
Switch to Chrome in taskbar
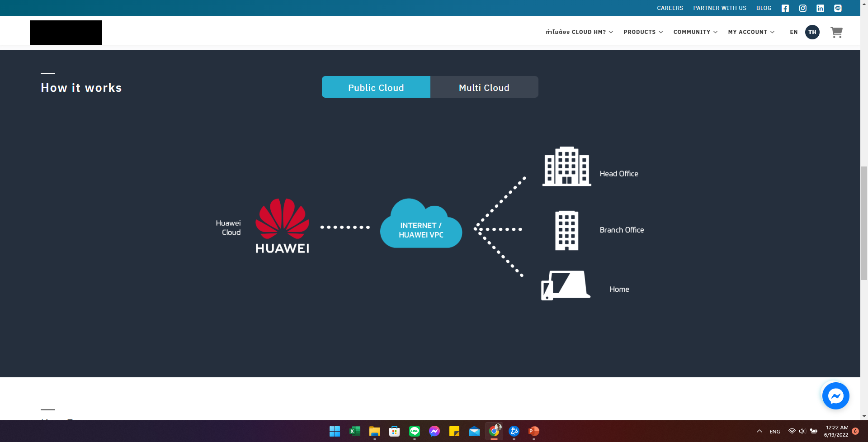[494, 431]
